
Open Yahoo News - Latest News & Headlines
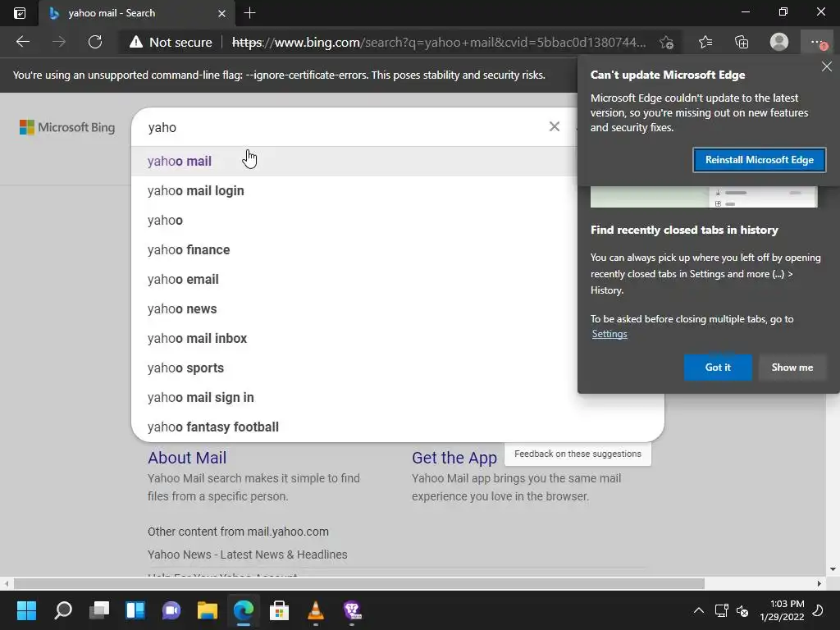(x=248, y=555)
